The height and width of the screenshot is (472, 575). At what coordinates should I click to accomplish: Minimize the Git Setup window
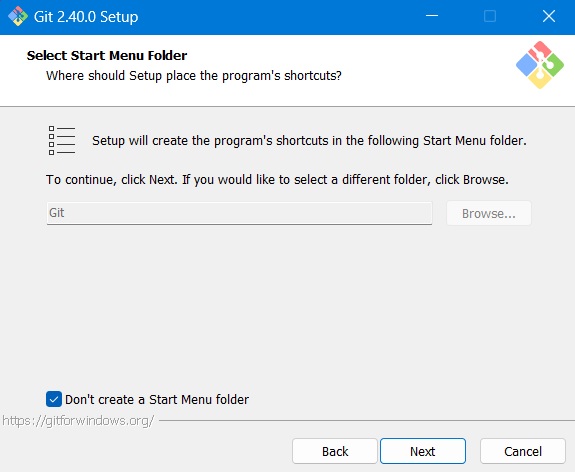coord(432,16)
